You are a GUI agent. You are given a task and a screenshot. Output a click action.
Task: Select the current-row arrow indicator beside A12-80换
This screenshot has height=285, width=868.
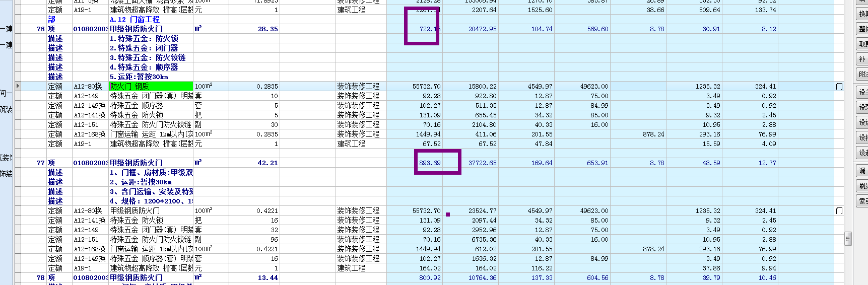coord(18,86)
